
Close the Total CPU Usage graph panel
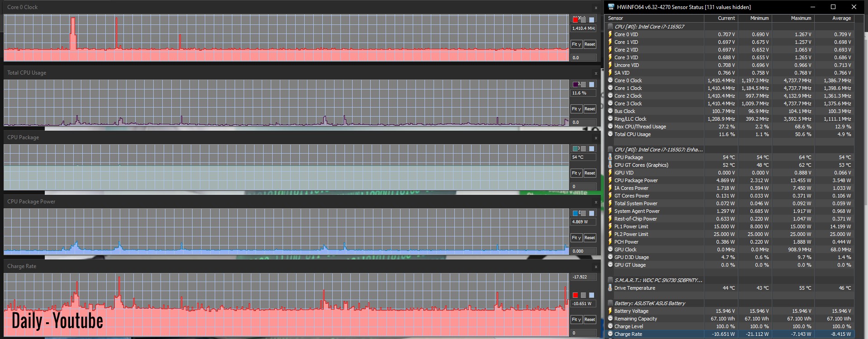[x=596, y=73]
